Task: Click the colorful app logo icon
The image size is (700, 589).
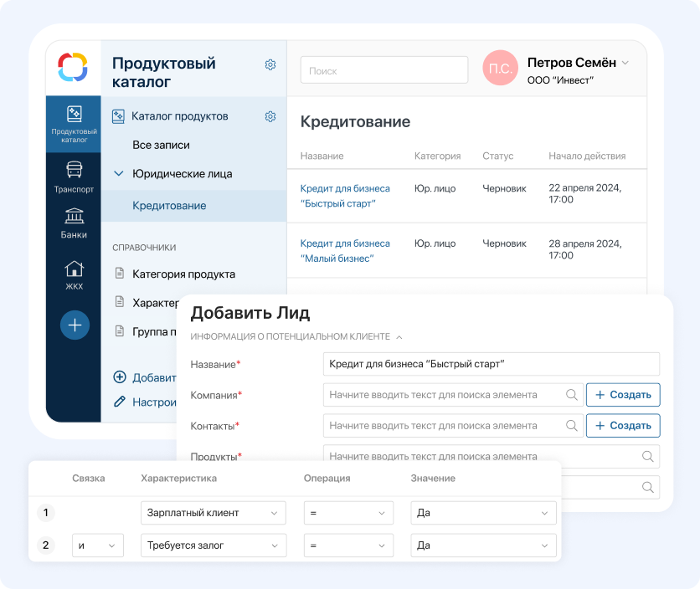Action: (x=73, y=67)
